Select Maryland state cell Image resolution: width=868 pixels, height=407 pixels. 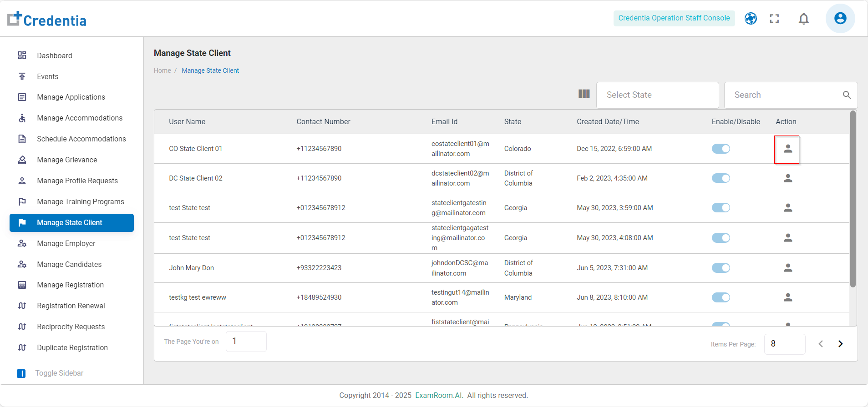pos(518,297)
